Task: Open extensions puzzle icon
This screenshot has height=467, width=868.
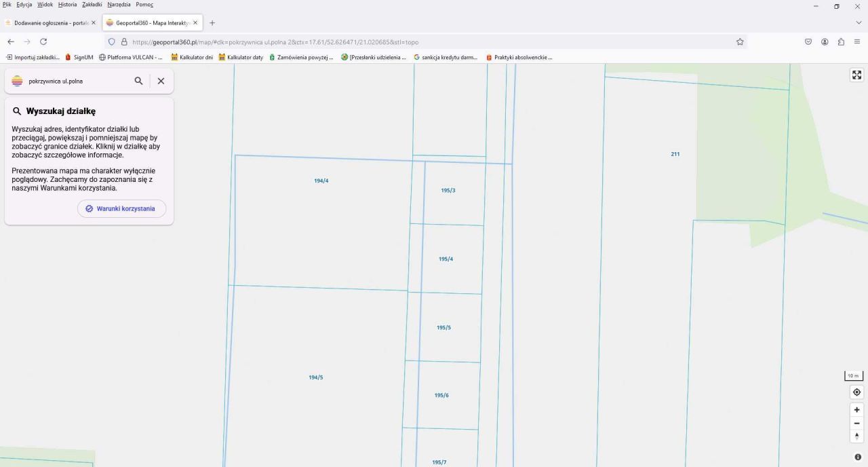Action: click(x=841, y=41)
